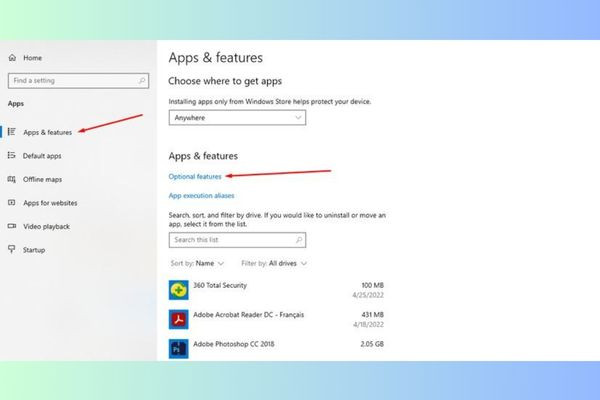
Task: Click the 4/18/2022 install date
Action: tap(368, 325)
